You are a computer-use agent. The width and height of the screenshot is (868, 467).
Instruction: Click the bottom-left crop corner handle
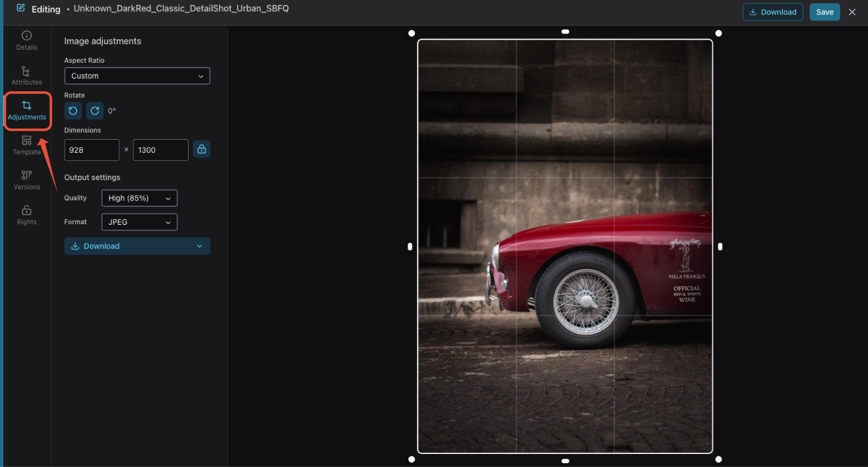pos(411,460)
